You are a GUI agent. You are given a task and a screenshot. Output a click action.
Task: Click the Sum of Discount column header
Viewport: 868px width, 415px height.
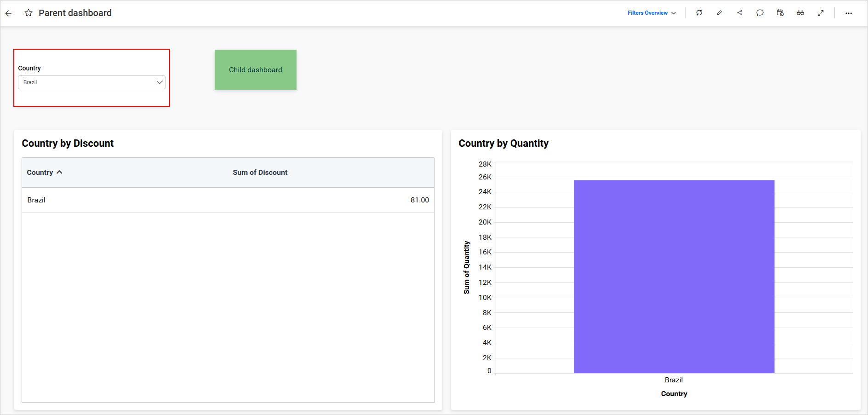(x=260, y=172)
